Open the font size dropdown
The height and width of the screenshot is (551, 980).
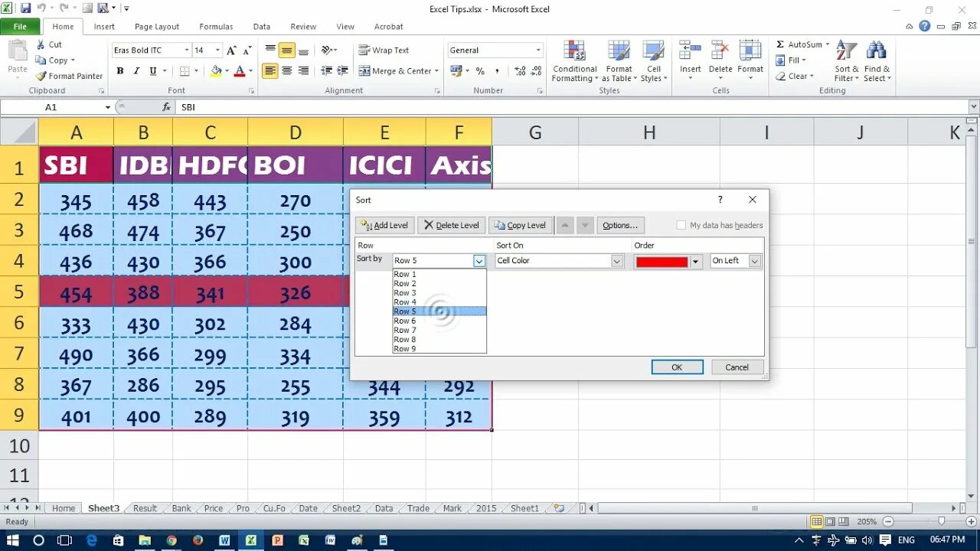(x=217, y=51)
